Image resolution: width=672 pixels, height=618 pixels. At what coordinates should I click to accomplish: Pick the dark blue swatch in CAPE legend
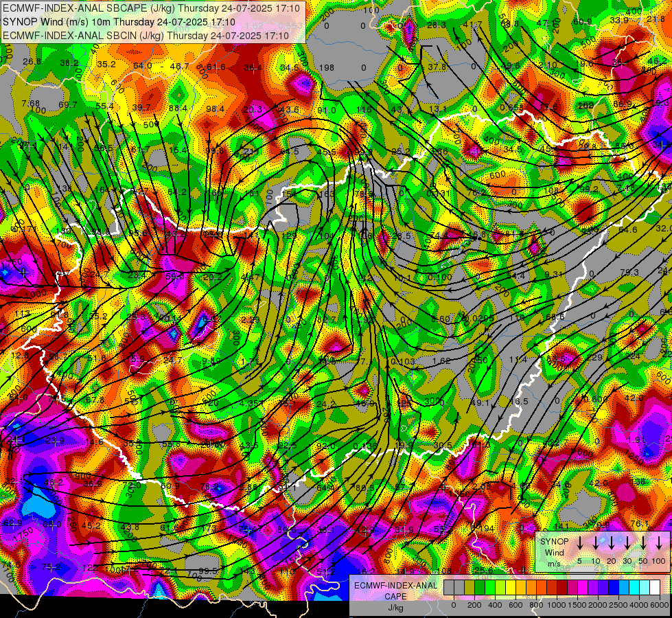point(613,588)
